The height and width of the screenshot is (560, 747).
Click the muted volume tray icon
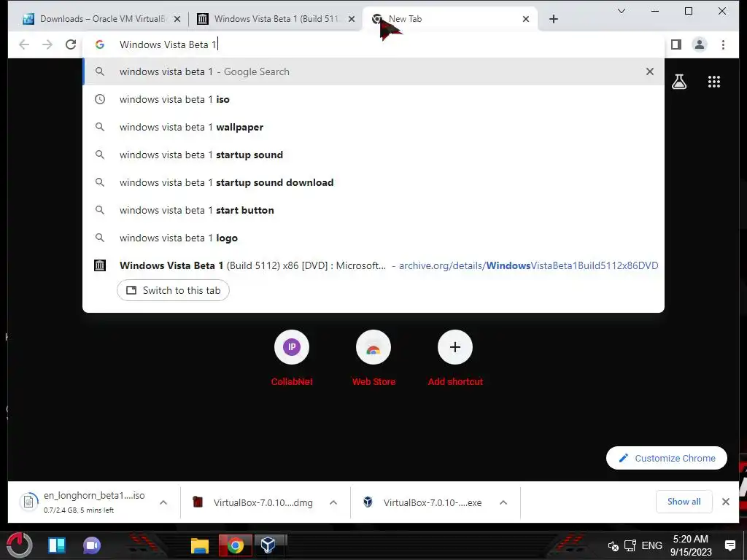613,545
